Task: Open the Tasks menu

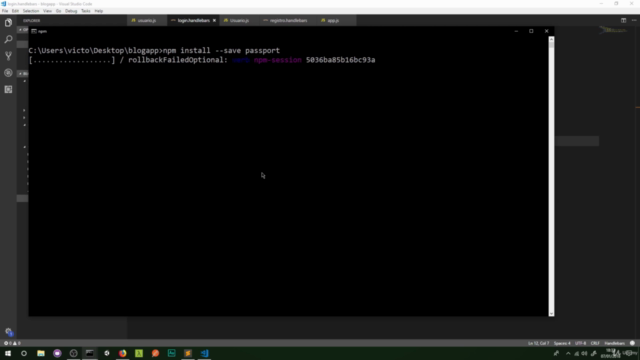Action: pos(86,11)
